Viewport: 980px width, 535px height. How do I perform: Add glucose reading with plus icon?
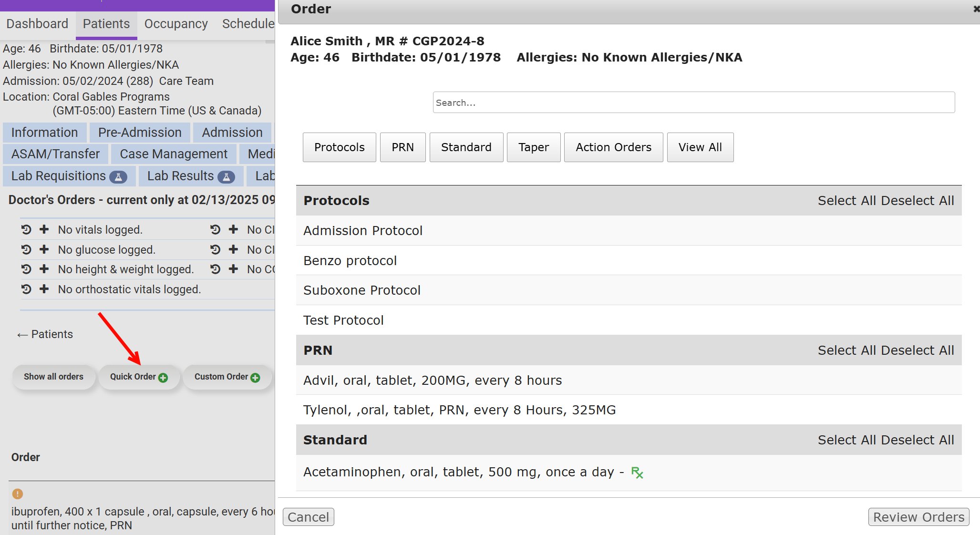click(x=44, y=249)
